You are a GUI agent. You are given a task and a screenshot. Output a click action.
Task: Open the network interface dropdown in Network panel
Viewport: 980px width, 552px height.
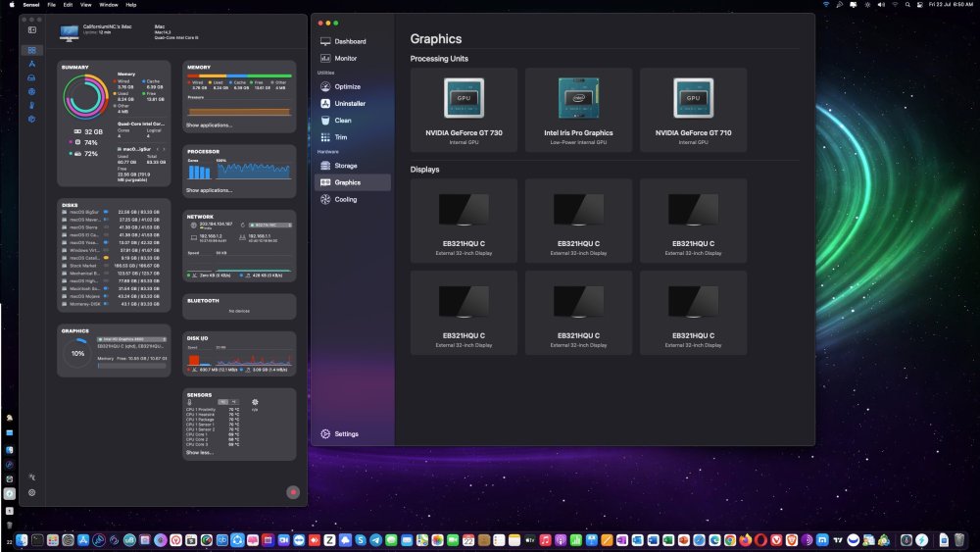pyautogui.click(x=270, y=226)
